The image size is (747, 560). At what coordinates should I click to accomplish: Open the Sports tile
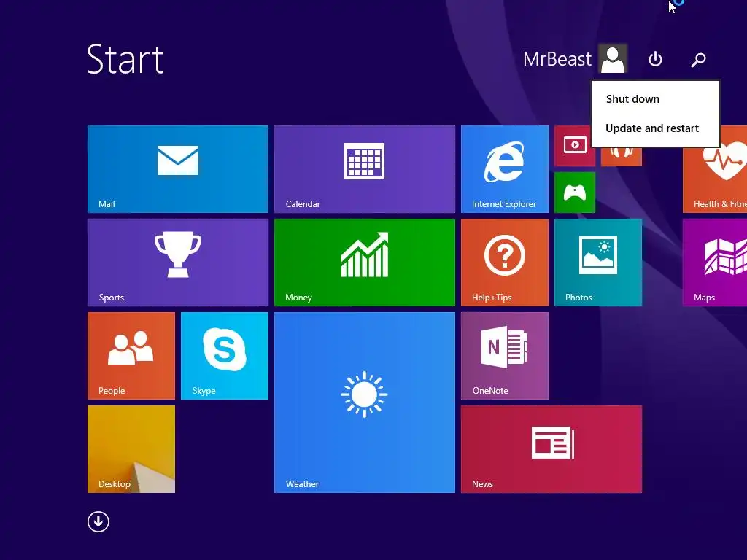pyautogui.click(x=178, y=262)
